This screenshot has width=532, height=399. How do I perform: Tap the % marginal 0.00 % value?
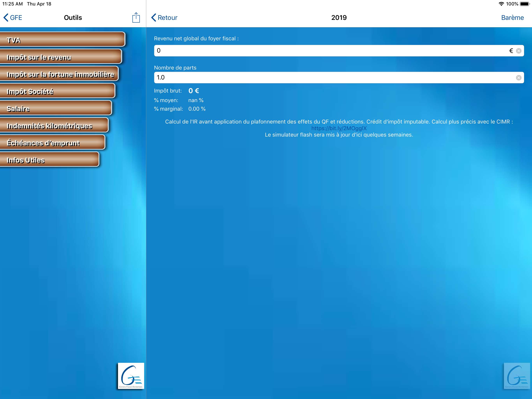[197, 109]
